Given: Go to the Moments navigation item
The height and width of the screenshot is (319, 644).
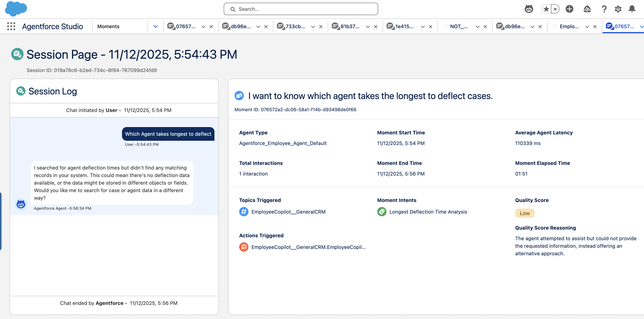Looking at the screenshot, I should click(108, 26).
